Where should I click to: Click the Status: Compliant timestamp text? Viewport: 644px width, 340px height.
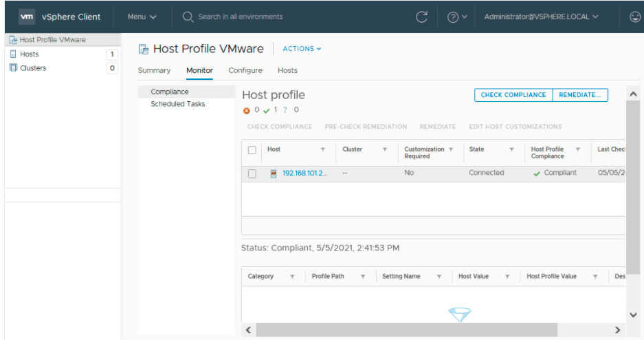[x=320, y=248]
